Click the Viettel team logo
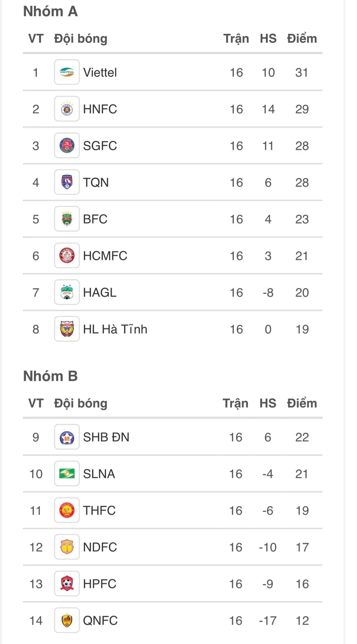The image size is (357, 644). pyautogui.click(x=67, y=72)
